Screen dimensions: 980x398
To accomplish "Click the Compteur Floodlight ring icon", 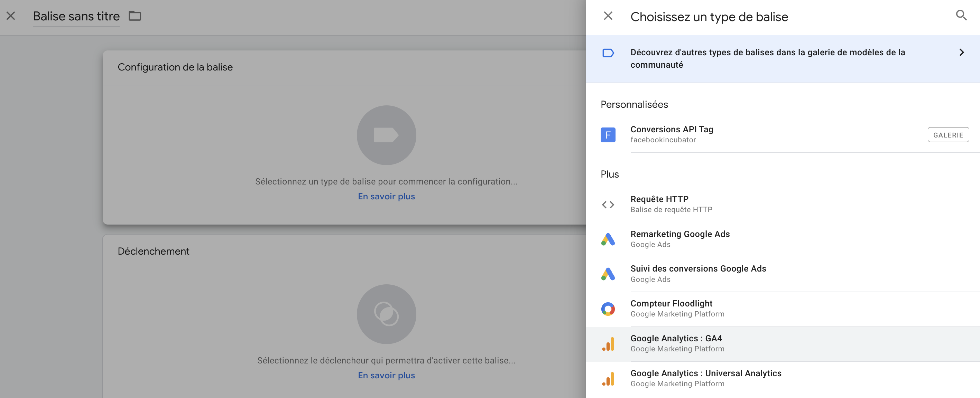I will [x=608, y=309].
